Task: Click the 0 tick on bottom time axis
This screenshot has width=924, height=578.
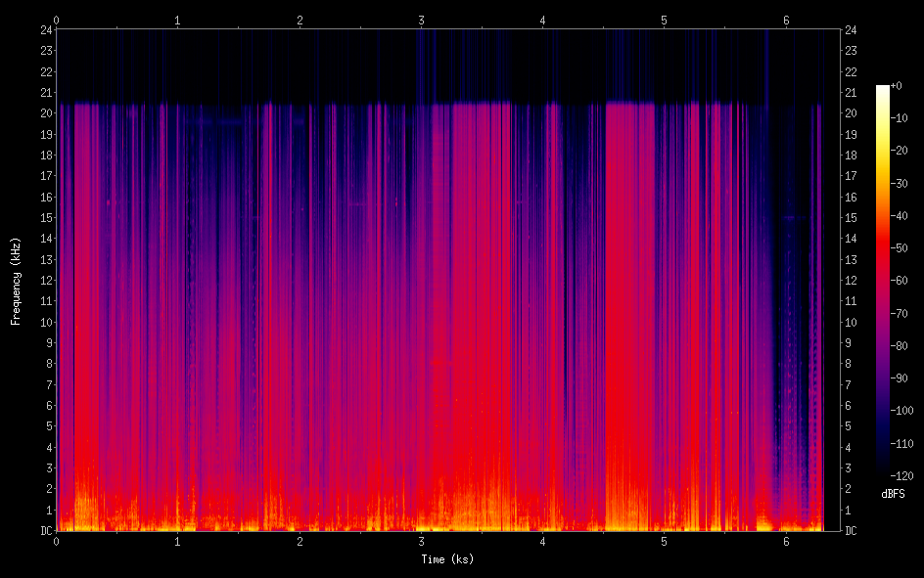Action: 56,541
